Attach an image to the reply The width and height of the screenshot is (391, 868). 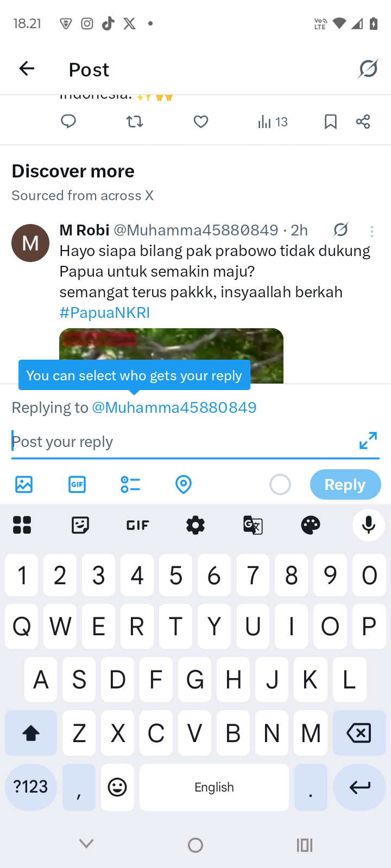(24, 484)
